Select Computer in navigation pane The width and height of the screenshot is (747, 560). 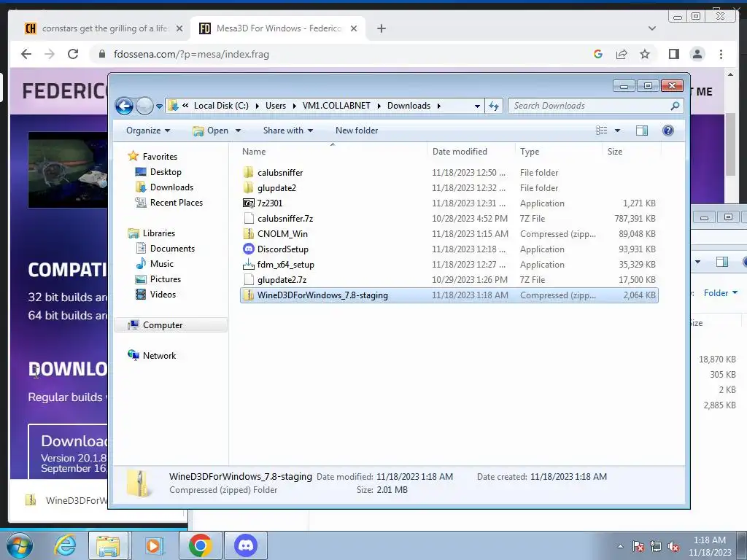click(x=163, y=324)
